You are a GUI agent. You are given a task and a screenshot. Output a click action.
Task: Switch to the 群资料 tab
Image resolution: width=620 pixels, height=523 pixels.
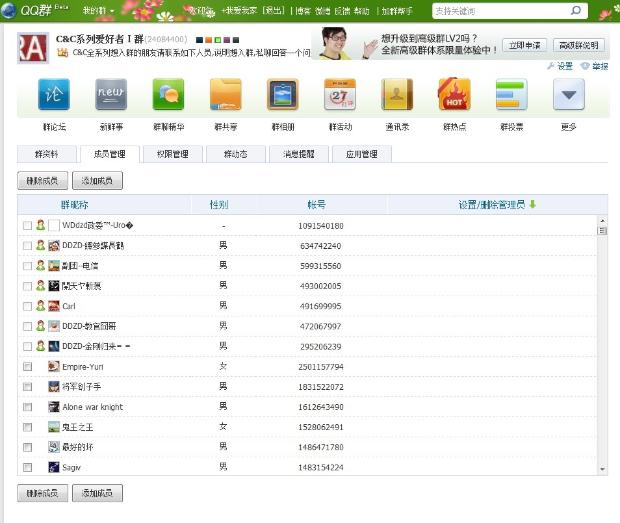(47, 154)
